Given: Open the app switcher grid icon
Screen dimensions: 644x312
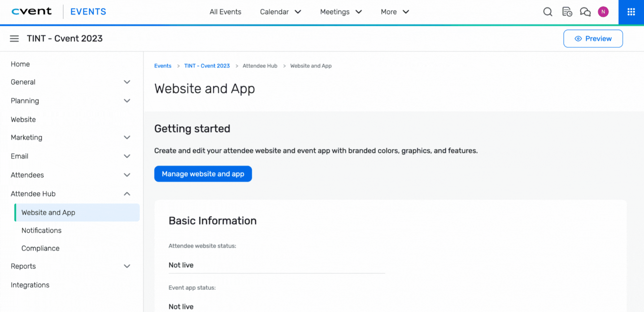Looking at the screenshot, I should pyautogui.click(x=631, y=12).
